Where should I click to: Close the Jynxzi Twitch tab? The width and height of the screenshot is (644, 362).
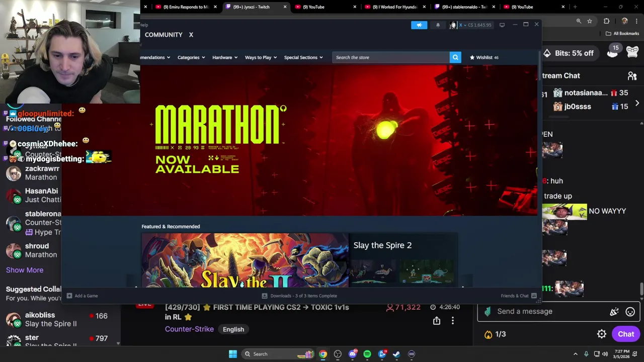(x=285, y=7)
